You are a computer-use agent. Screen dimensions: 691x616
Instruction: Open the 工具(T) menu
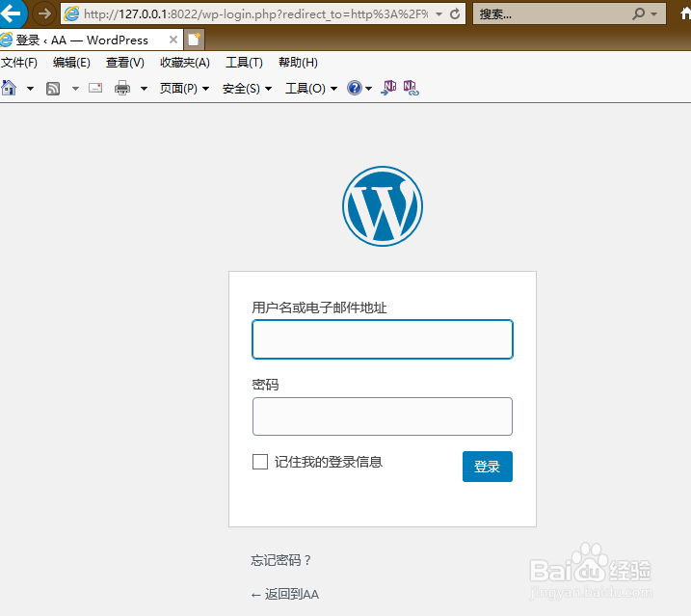244,62
